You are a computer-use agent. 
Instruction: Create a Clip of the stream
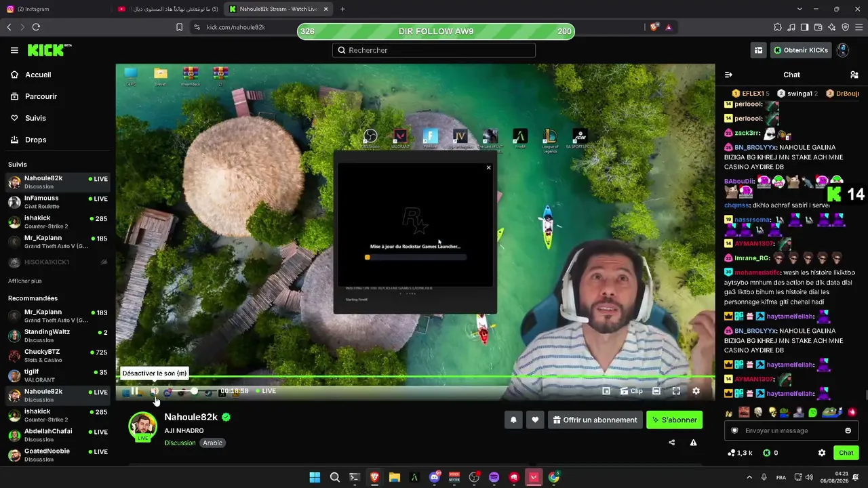point(631,391)
